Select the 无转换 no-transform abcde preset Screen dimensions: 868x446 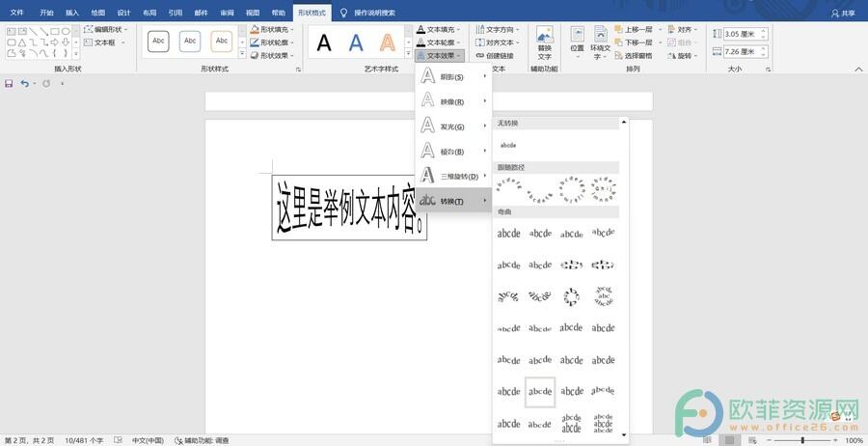(x=508, y=145)
